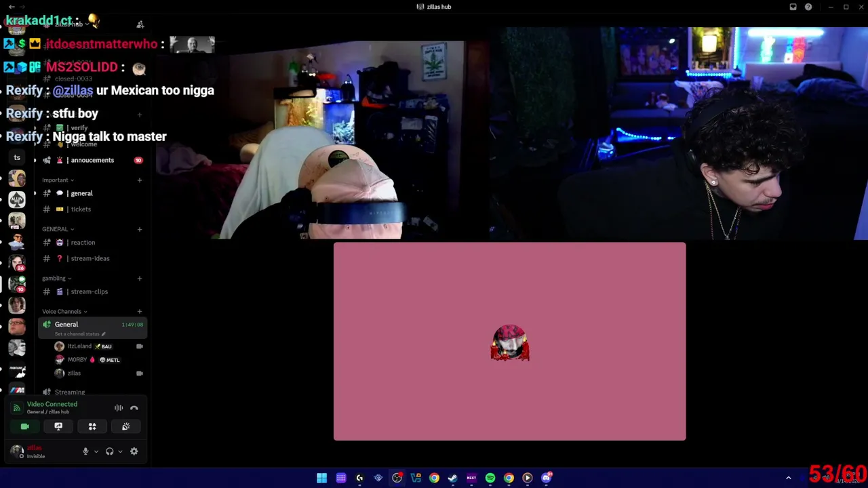This screenshot has height=488, width=868.
Task: Create channel in GENERAL category
Action: coord(140,229)
